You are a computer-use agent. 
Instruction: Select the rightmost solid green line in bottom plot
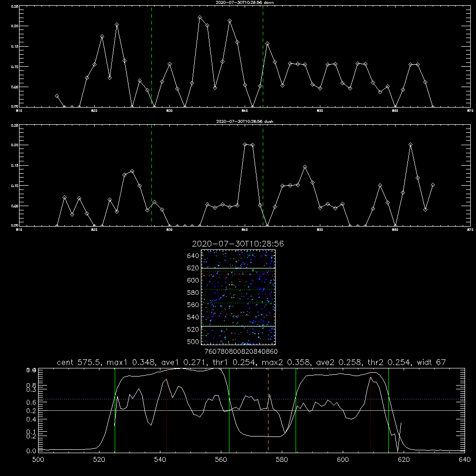(388, 410)
